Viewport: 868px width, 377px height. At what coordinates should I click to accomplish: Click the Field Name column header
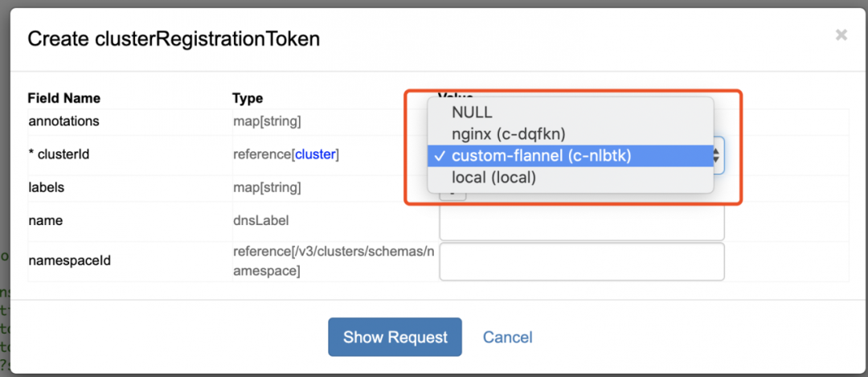pos(64,98)
